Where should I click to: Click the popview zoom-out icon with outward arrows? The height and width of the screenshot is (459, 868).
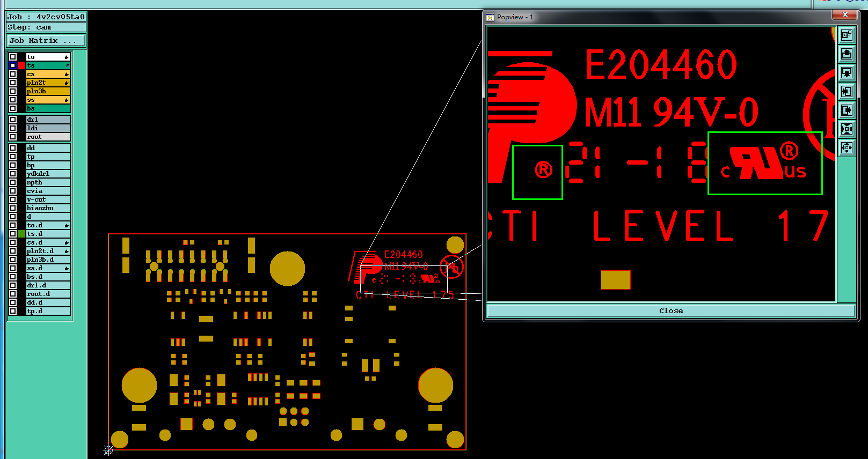click(847, 148)
